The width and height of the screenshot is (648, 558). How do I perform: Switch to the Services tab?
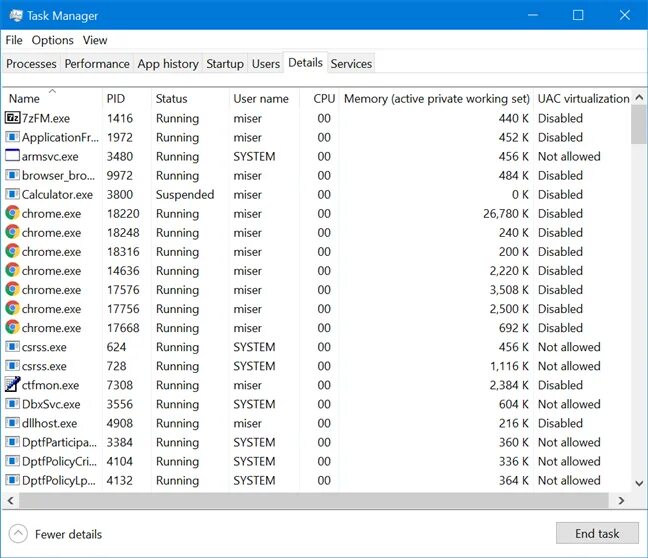[351, 64]
